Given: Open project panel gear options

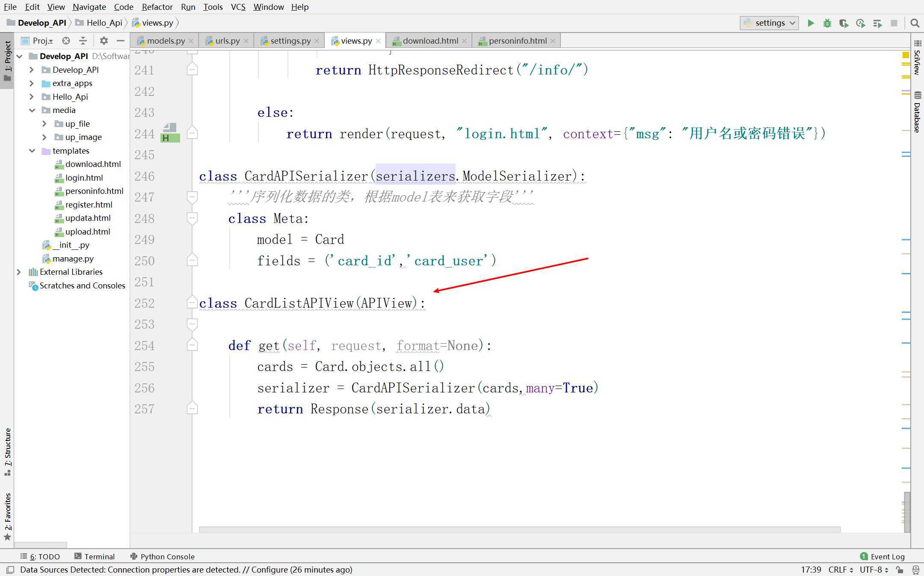Looking at the screenshot, I should click(104, 41).
